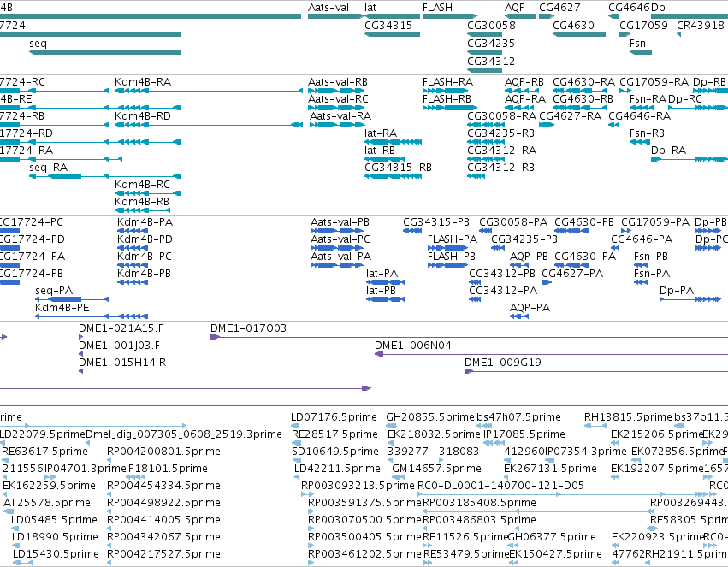Click the CG4630 gene label
The height and width of the screenshot is (567, 728).
point(573,26)
